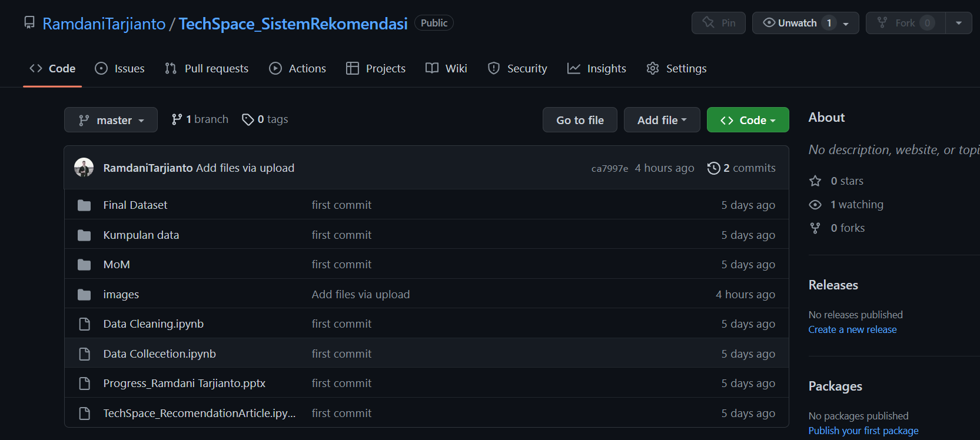Open the Settings tab
This screenshot has height=440, width=980.
click(x=676, y=69)
